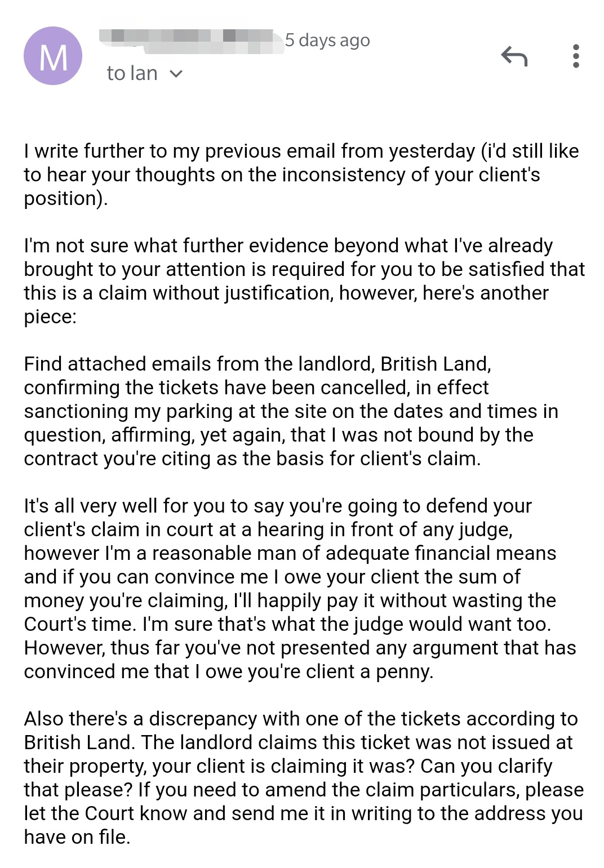Open the three-dot more options menu
This screenshot has width=604, height=868.
(575, 56)
